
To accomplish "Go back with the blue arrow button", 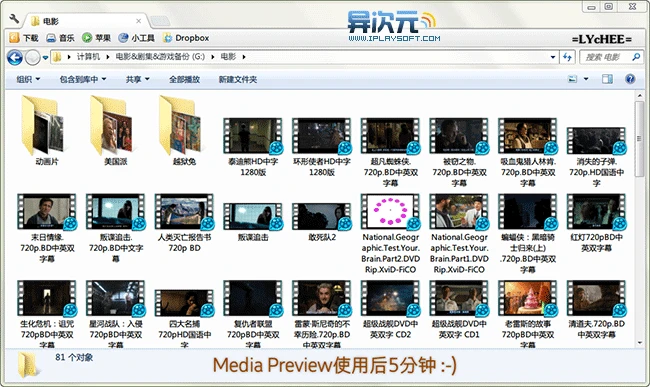I will tap(15, 57).
